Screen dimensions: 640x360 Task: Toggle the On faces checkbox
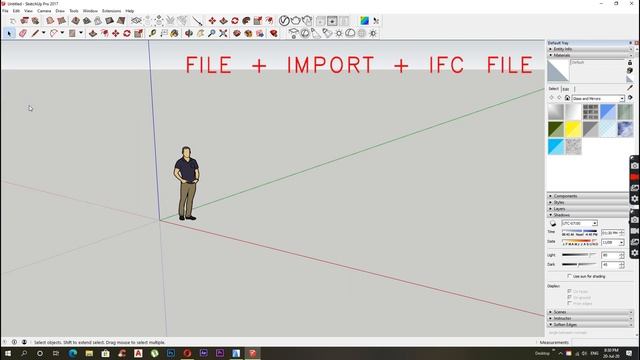coord(569,291)
